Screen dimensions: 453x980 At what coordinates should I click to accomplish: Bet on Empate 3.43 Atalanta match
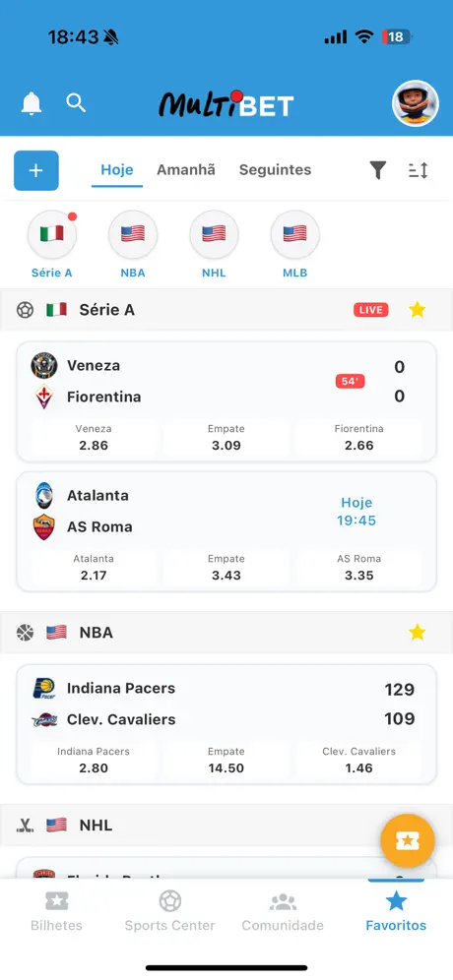(226, 568)
